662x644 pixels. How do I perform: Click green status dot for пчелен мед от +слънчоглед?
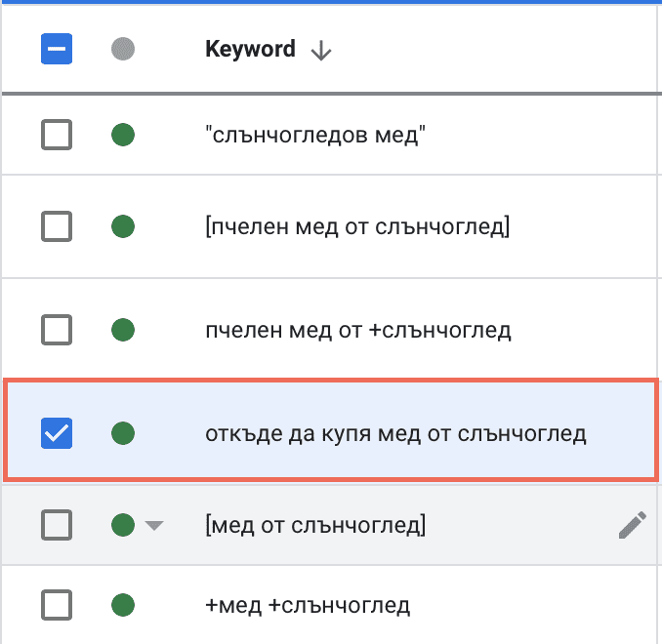(123, 330)
